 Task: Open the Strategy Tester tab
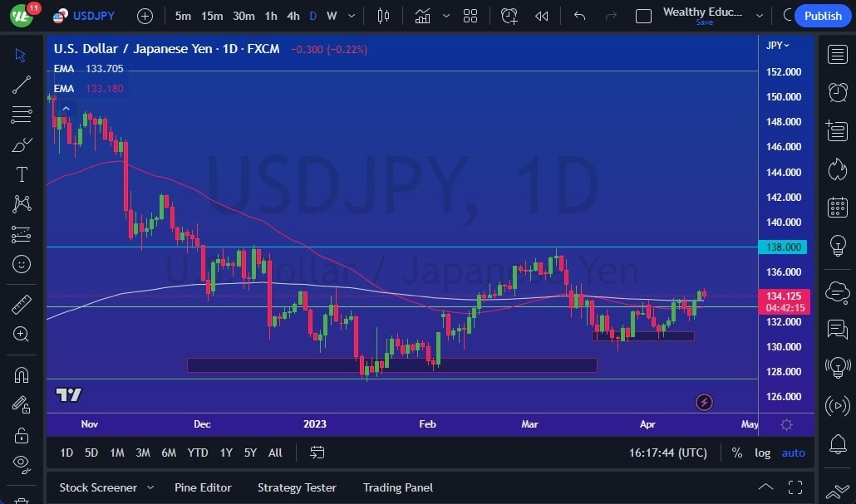tap(297, 487)
